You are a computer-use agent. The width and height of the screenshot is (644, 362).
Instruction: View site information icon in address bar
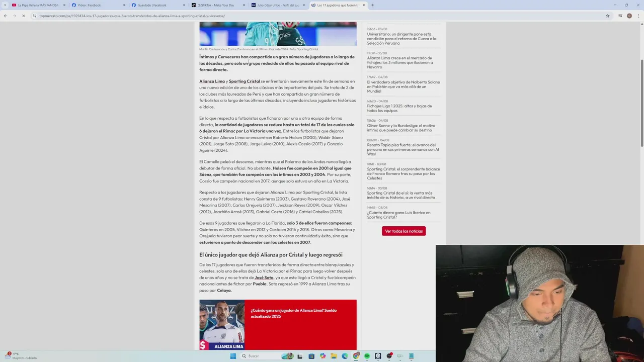pos(35,16)
